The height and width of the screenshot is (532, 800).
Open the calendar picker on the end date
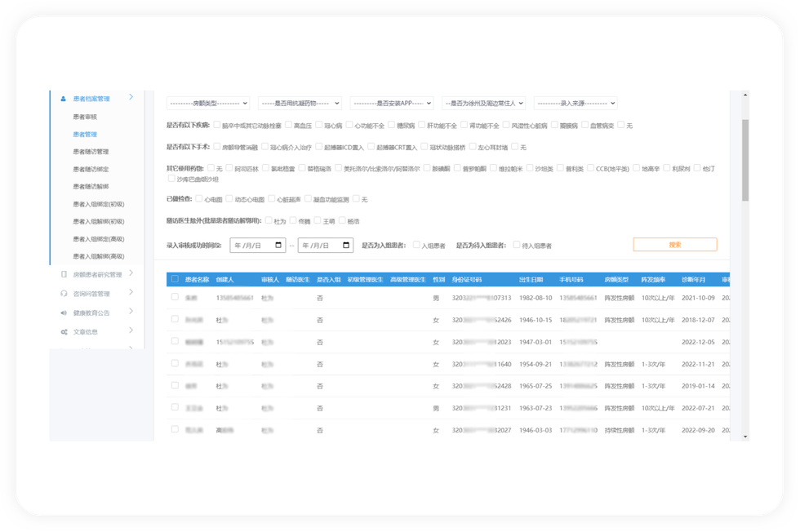pos(346,246)
